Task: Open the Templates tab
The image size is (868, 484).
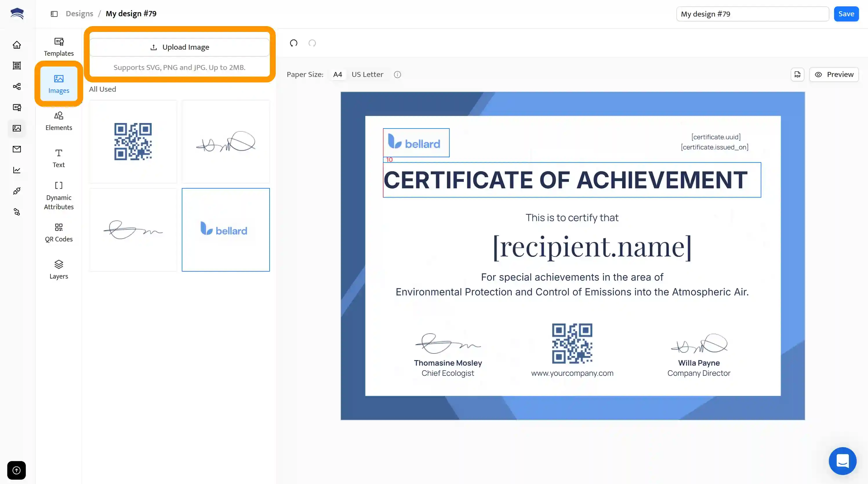Action: pos(59,47)
